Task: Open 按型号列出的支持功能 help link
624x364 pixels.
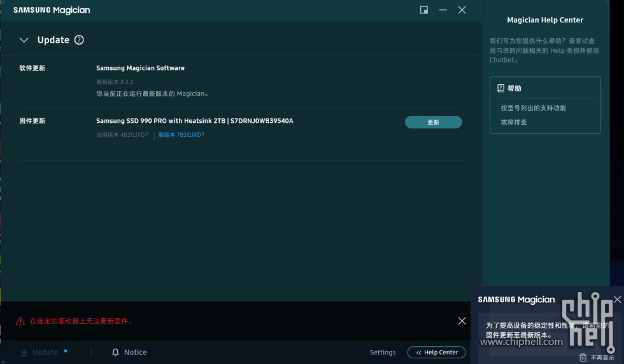Action: [x=534, y=108]
